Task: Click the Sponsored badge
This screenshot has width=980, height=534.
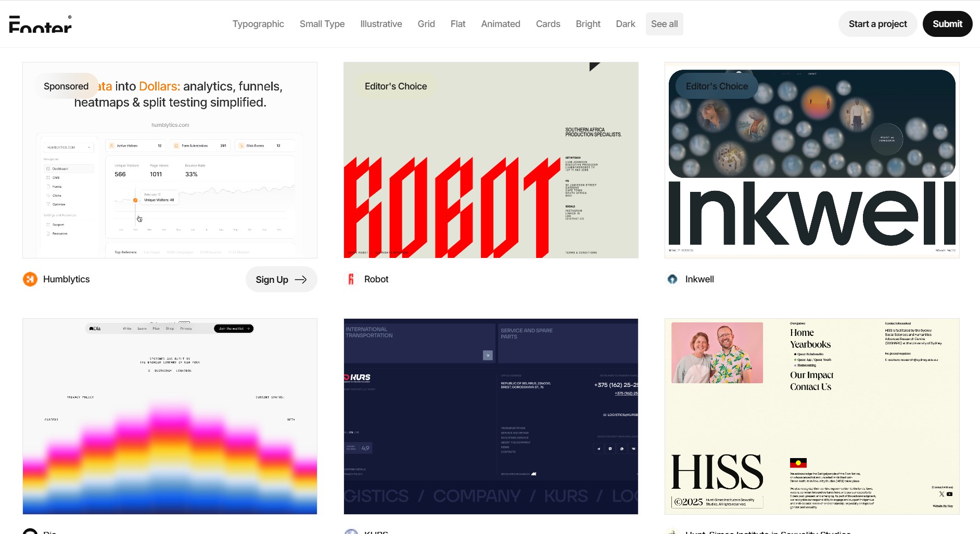Action: pyautogui.click(x=66, y=86)
